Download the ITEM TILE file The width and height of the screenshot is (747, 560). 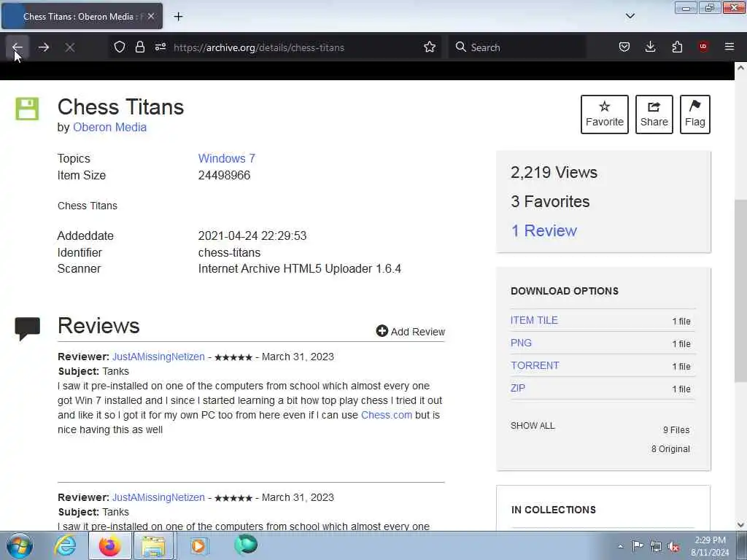[534, 321]
